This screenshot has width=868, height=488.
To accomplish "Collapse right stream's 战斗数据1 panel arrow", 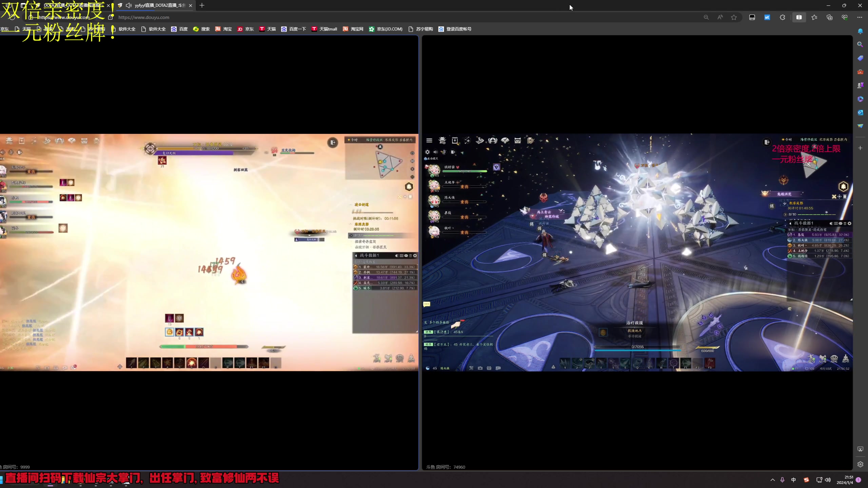I will click(790, 223).
